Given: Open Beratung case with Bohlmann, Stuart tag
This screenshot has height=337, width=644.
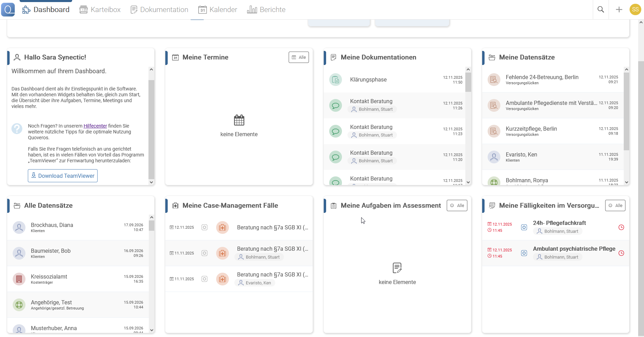Looking at the screenshot, I should coord(239,253).
